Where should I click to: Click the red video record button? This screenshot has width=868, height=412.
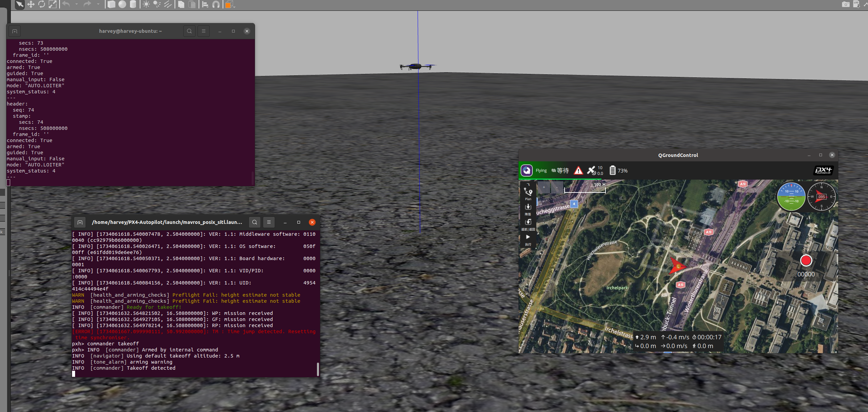point(806,260)
